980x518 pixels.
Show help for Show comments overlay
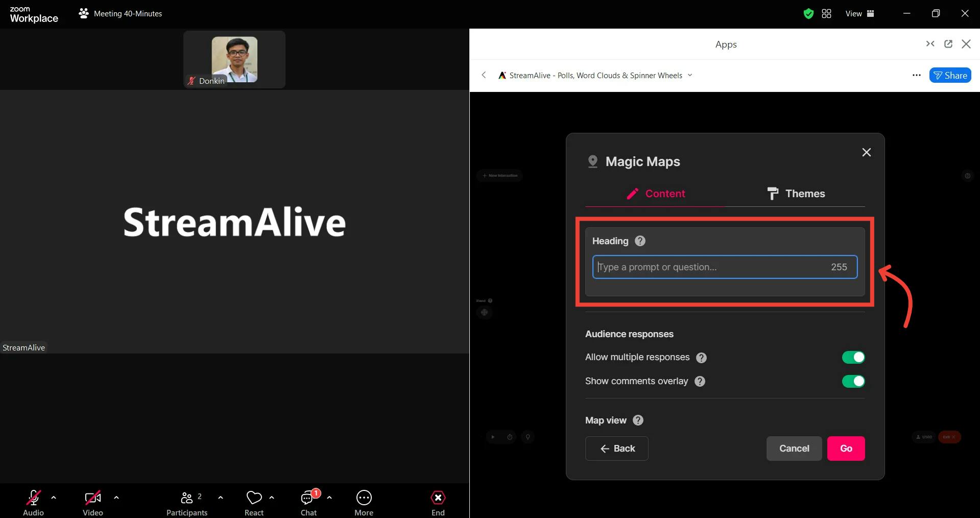[x=700, y=382]
